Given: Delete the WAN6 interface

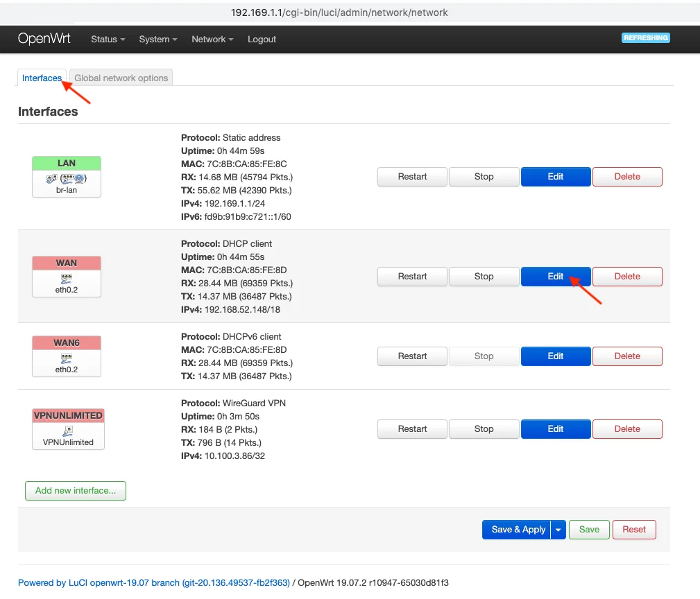Looking at the screenshot, I should [x=627, y=356].
